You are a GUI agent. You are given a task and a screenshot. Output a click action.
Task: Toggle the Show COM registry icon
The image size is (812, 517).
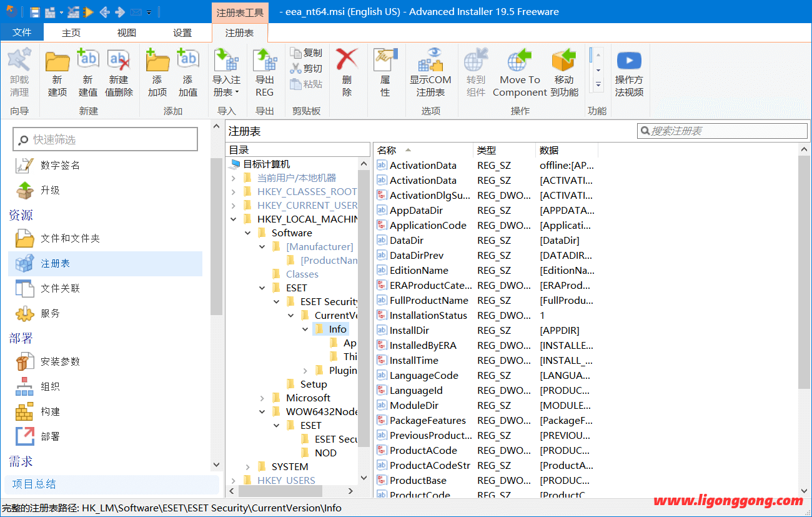pos(430,60)
